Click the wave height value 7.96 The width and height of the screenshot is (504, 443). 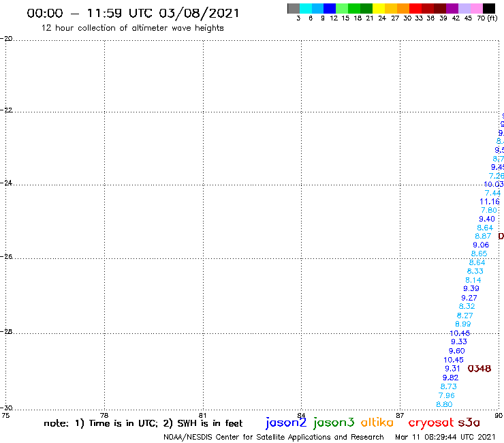[447, 395]
